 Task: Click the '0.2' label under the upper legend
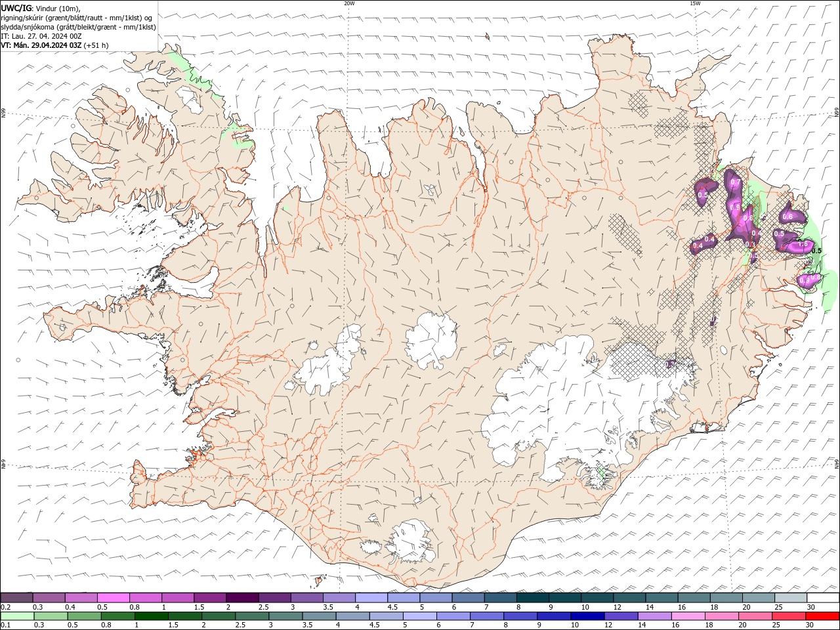6,607
